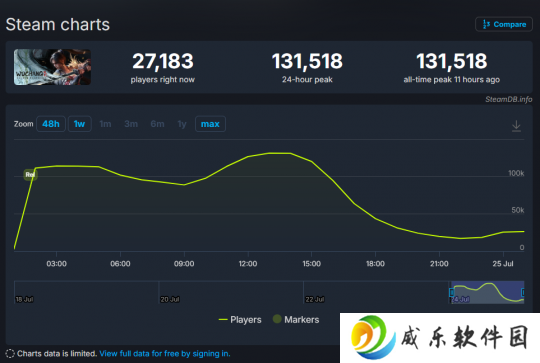This screenshot has width=540, height=363.
Task: Select the 1w zoom range
Action: pos(80,124)
